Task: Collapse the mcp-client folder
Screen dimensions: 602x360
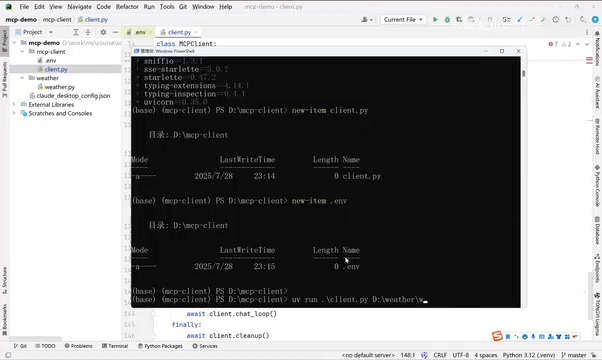Action: click(x=22, y=51)
